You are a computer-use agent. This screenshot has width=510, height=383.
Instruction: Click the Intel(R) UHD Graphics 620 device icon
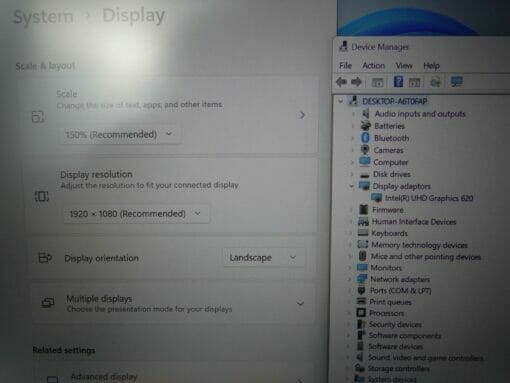pos(377,198)
